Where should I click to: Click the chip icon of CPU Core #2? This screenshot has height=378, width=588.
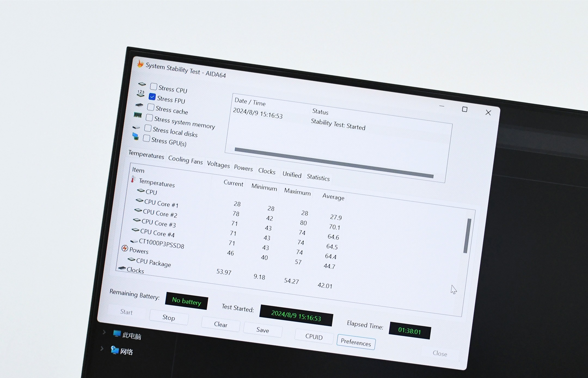(138, 210)
